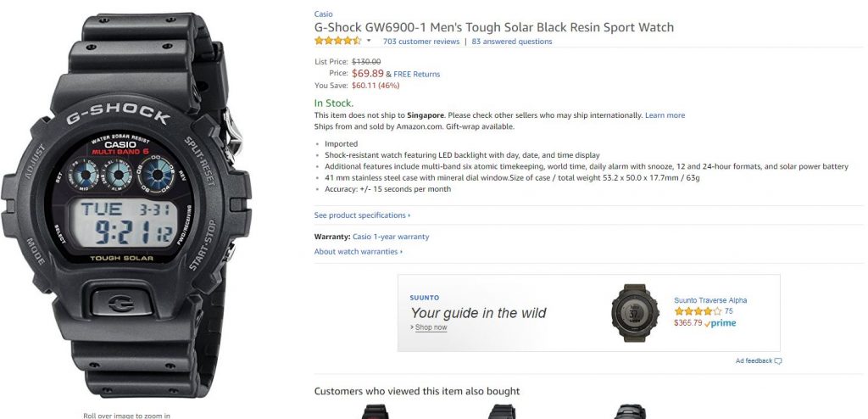Click the star rating icon under the title

[x=337, y=41]
